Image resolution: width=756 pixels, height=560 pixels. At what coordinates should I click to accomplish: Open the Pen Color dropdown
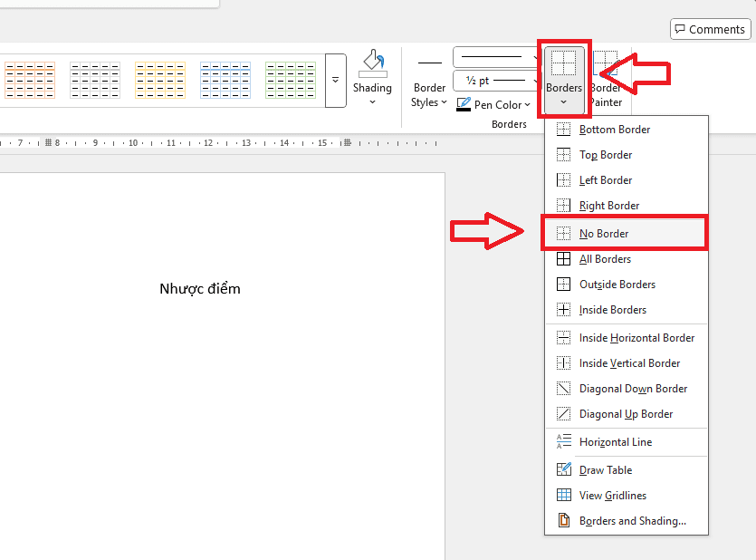point(495,105)
